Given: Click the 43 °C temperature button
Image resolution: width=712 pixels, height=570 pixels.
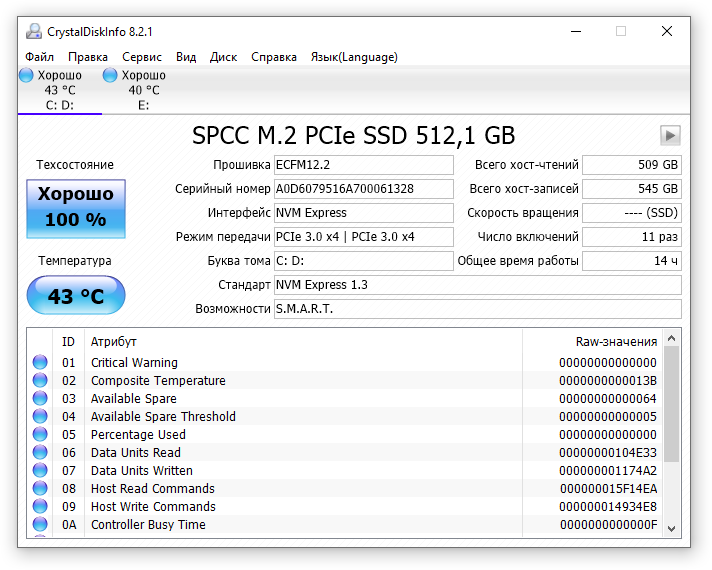Looking at the screenshot, I should 76,295.
